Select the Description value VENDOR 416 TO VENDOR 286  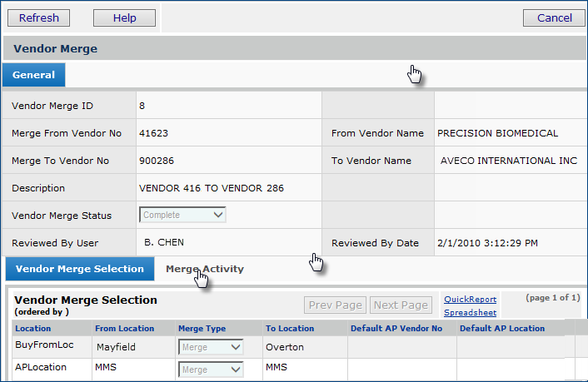(x=212, y=188)
